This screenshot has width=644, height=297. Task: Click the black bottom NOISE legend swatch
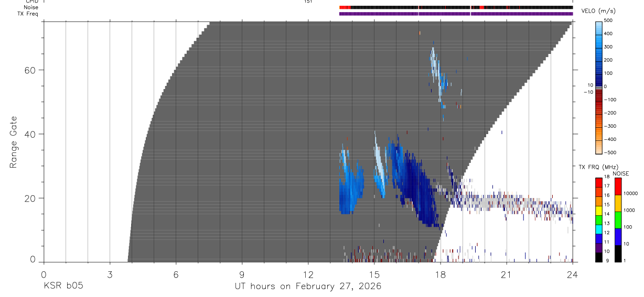(618, 254)
